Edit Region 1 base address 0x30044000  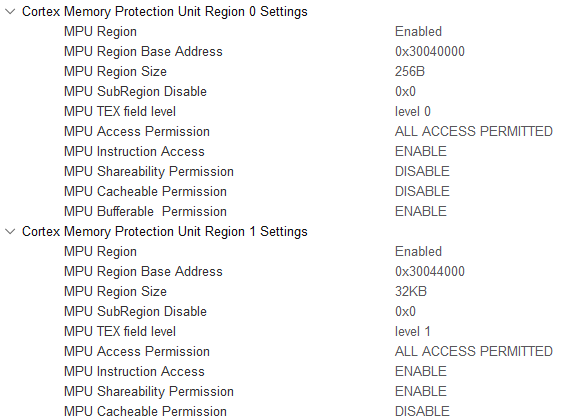[429, 272]
